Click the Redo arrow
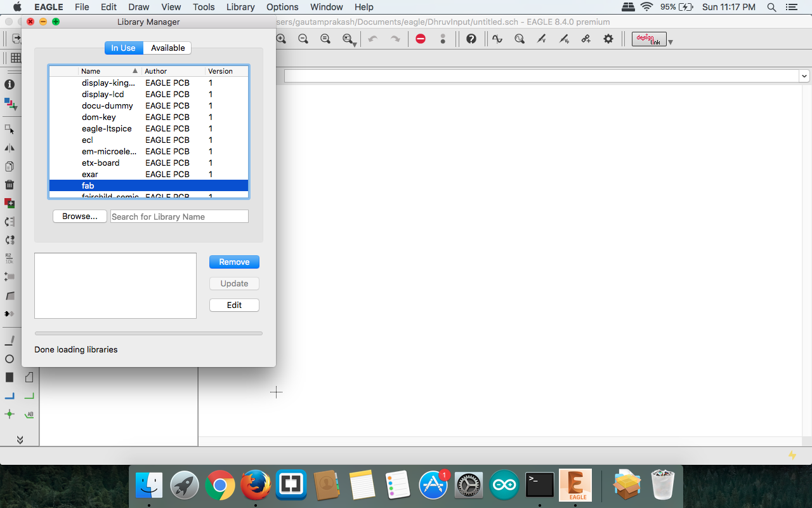This screenshot has width=812, height=508. [x=395, y=39]
